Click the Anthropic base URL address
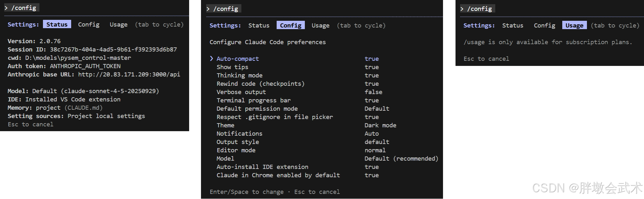Screen dimensions: 644x199 click(129, 75)
